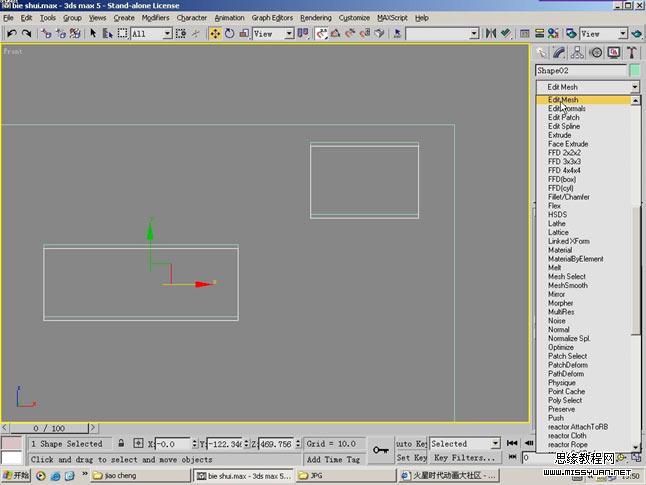Select the Select and Link tool

point(46,33)
